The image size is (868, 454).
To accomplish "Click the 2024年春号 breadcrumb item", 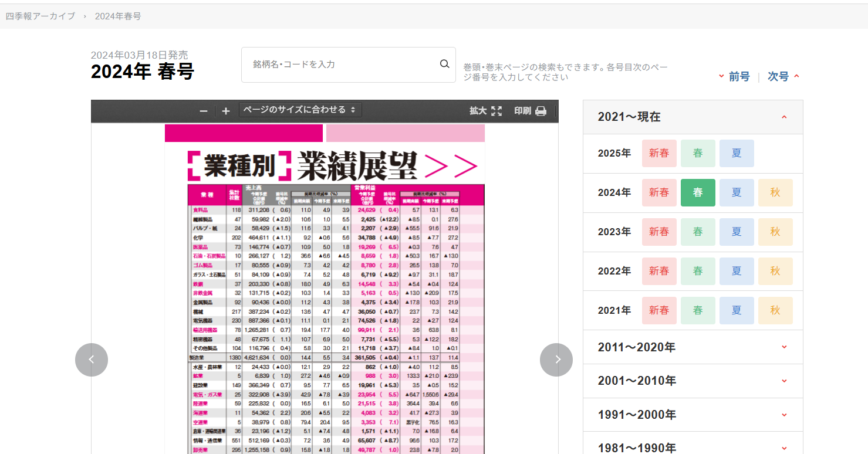I will point(119,17).
